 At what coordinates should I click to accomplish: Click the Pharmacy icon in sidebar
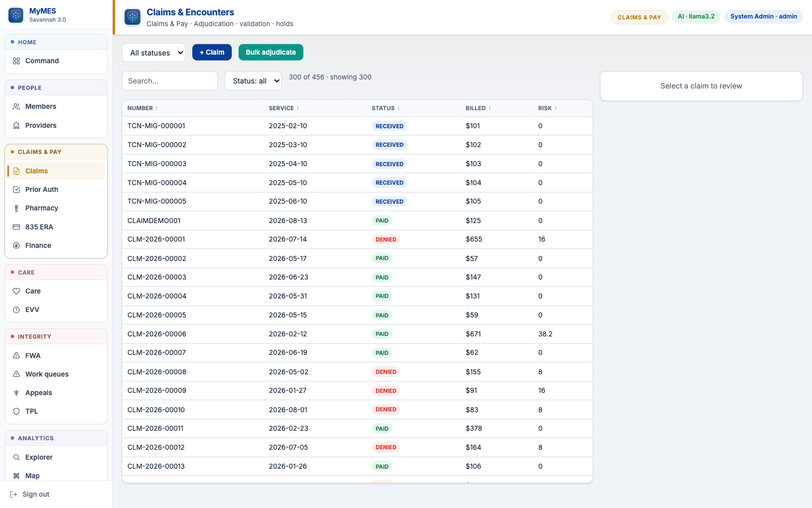[x=16, y=208]
